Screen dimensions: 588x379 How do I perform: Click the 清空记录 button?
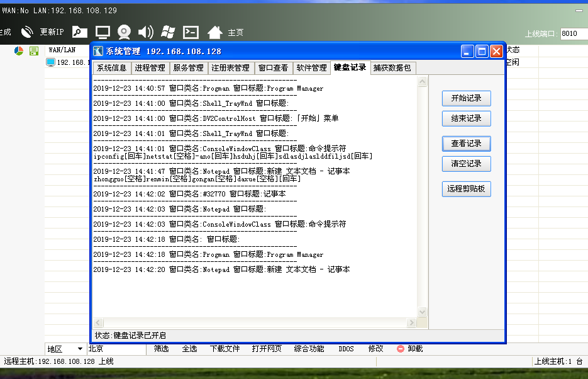(x=466, y=164)
